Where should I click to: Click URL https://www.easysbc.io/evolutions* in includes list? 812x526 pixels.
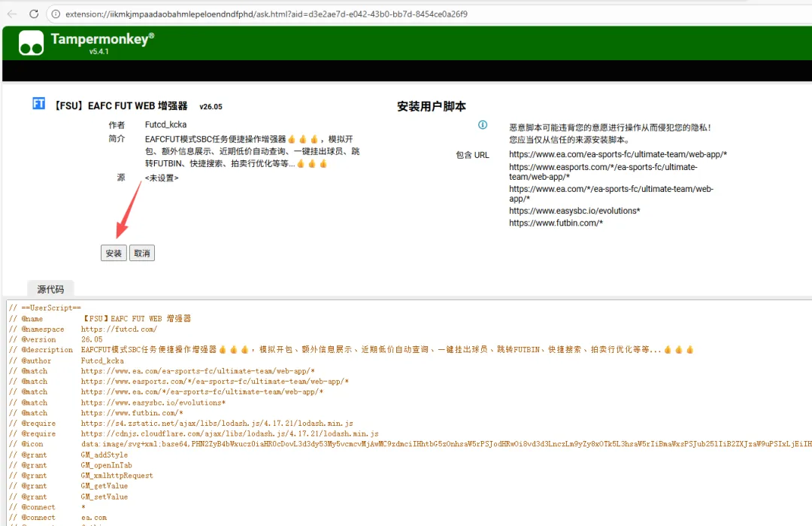click(x=574, y=211)
